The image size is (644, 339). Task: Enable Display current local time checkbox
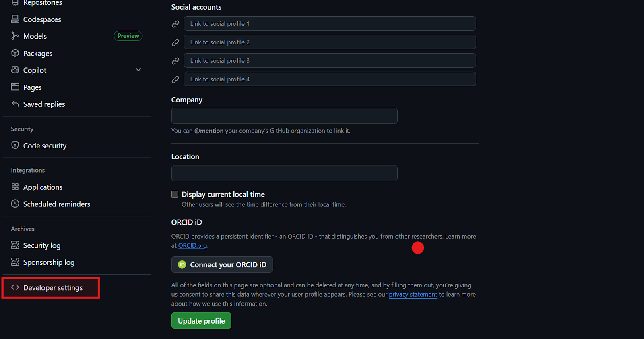175,194
